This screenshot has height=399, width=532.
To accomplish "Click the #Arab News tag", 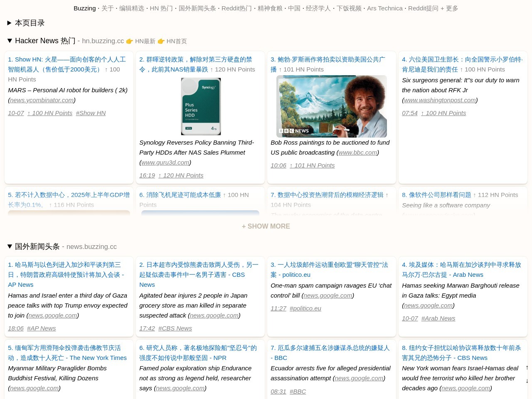I will [438, 318].
